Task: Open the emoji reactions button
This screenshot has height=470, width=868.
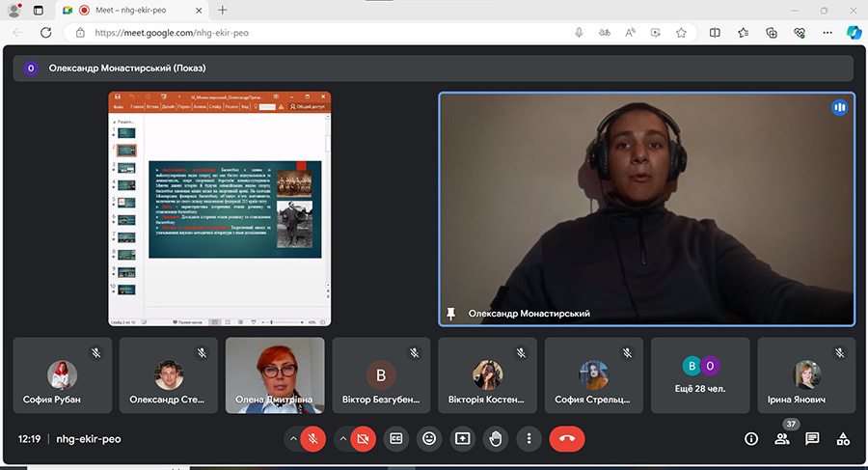Action: [429, 439]
